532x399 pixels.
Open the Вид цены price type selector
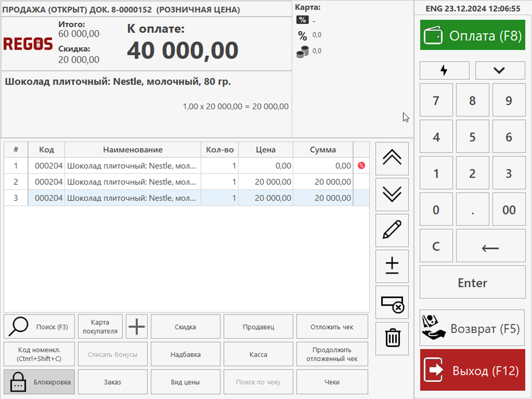click(186, 382)
